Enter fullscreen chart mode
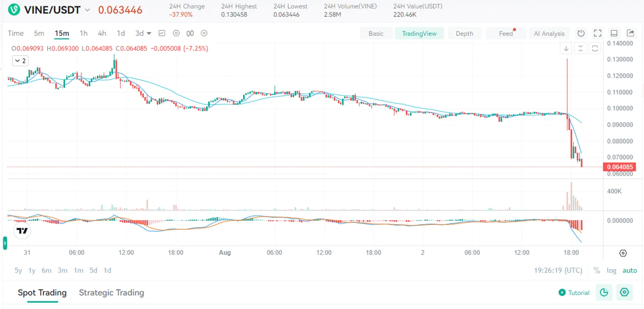 tap(598, 33)
